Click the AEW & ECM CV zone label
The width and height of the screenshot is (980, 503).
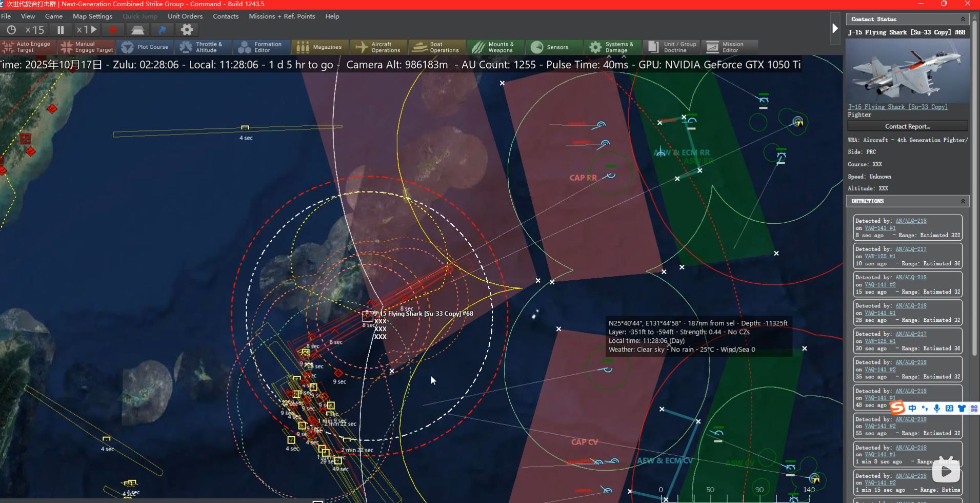665,461
